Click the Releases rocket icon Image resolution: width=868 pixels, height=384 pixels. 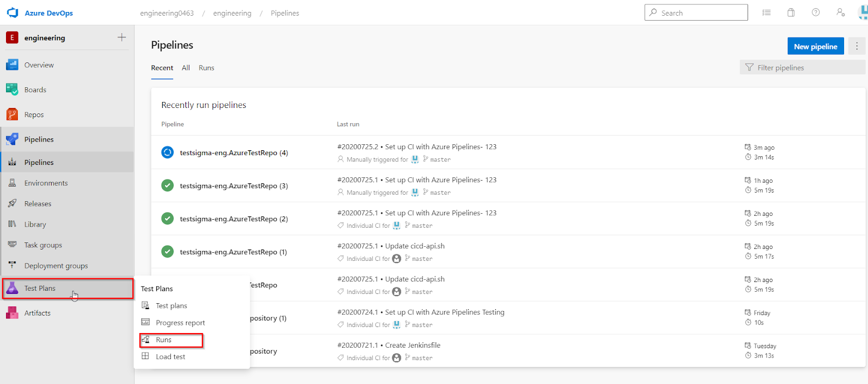point(12,203)
